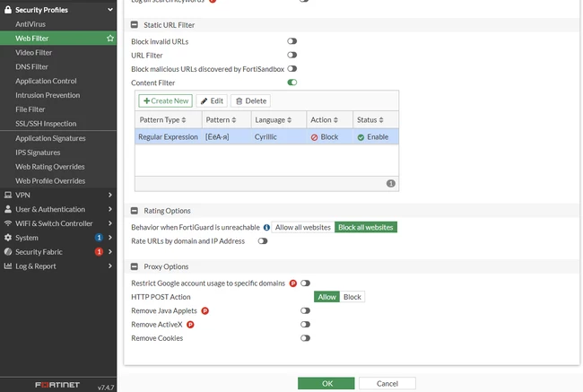Click the User & Authentication person icon

point(8,209)
